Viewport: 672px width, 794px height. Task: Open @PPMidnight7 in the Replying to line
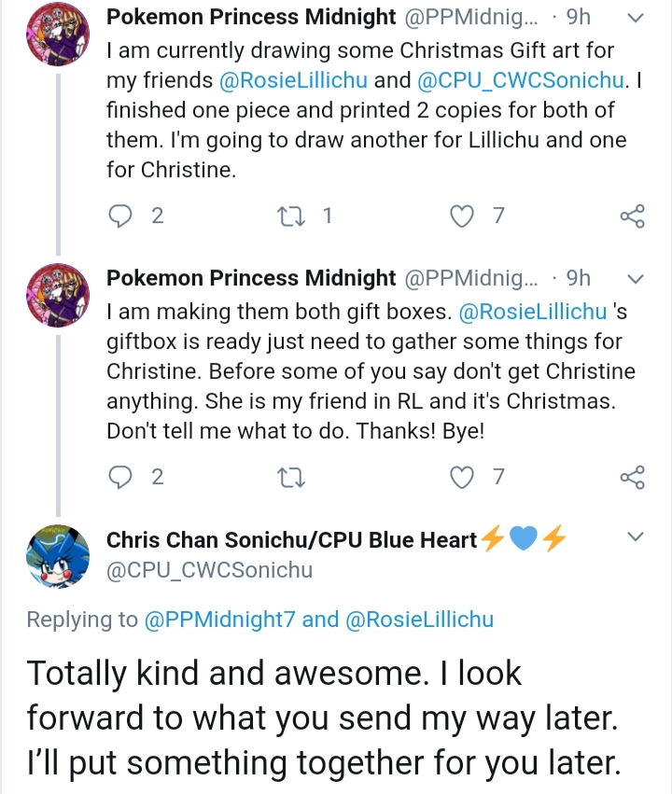pyautogui.click(x=219, y=620)
